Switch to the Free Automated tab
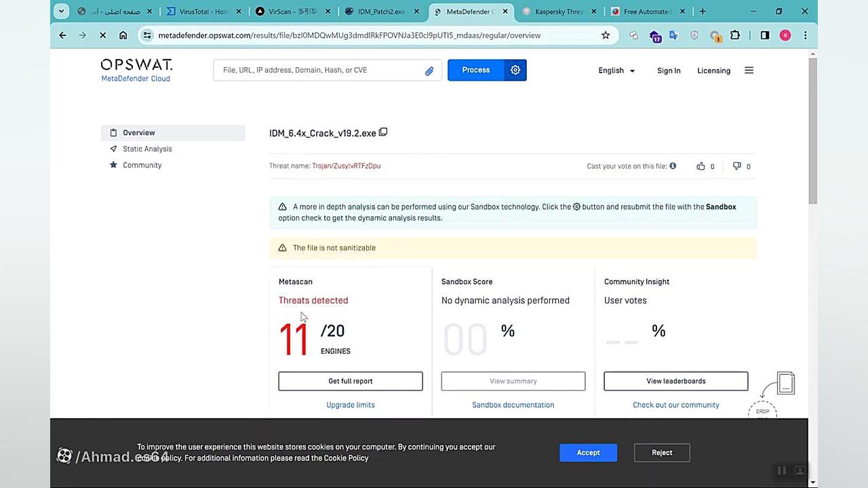 pos(648,12)
